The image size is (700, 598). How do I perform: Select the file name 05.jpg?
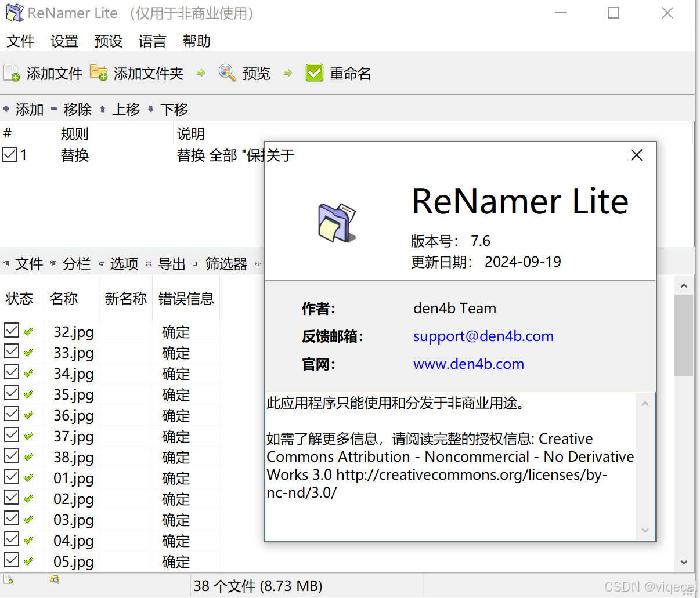[74, 562]
